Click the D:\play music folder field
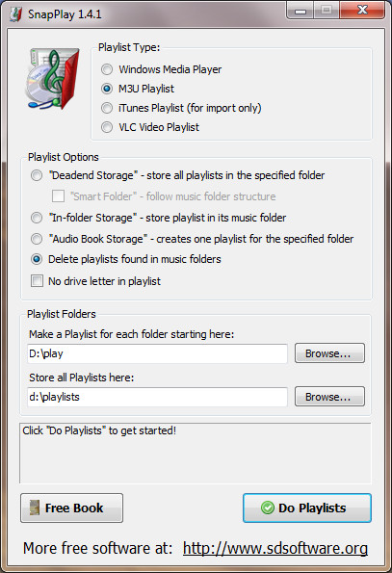Viewport: 392px width, 573px height. [x=157, y=353]
